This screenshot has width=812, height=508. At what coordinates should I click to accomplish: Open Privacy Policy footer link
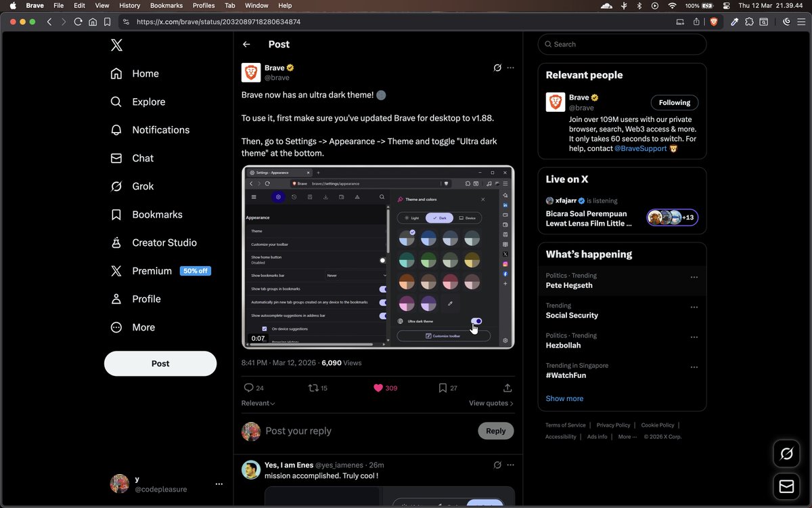[613, 425]
